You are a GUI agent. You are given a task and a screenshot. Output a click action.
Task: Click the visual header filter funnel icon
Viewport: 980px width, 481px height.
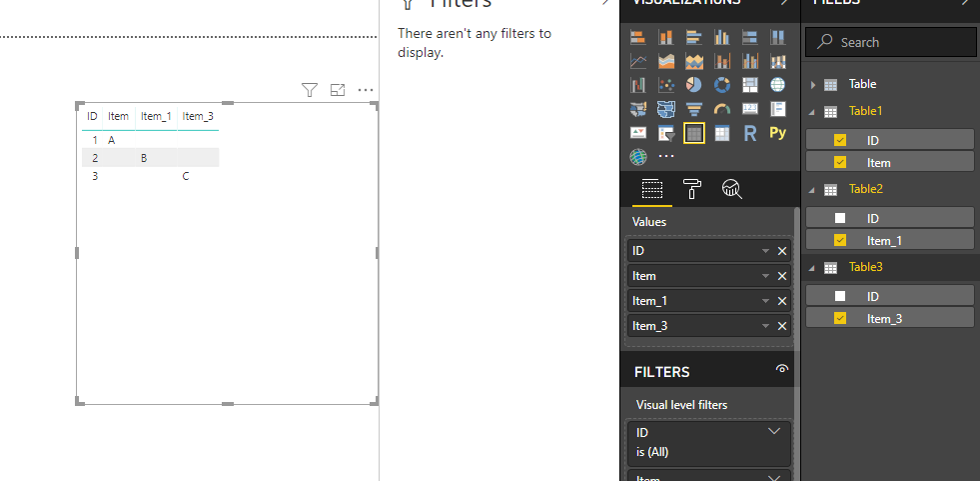point(310,90)
